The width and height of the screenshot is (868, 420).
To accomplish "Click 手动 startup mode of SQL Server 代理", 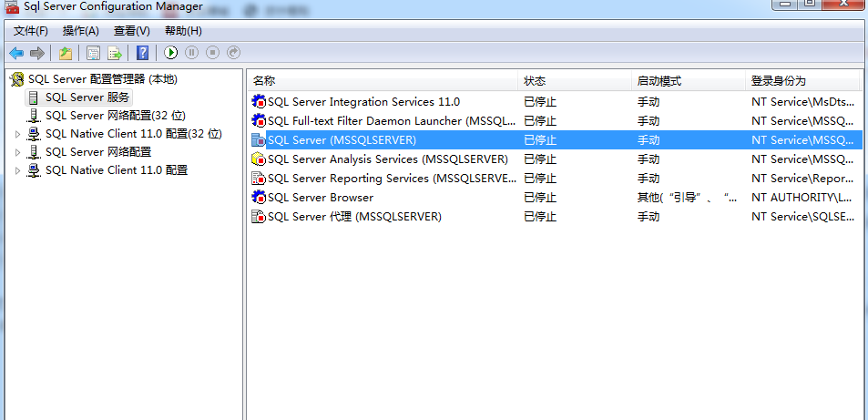I will [648, 217].
